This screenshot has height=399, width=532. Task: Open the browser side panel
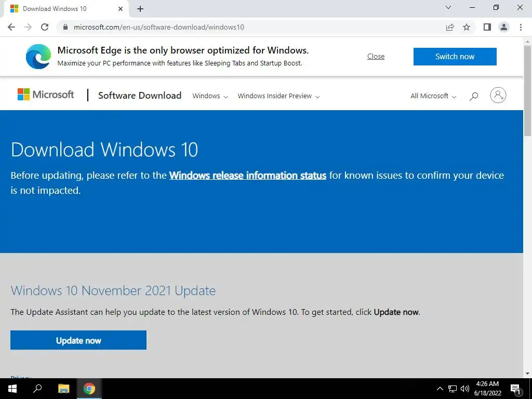(487, 27)
